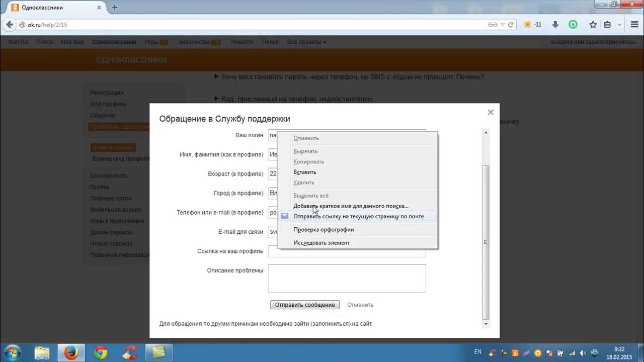Screen dimensions: 644x362
Task: Open 'Игры' in the top portal bar
Action: pos(151,42)
